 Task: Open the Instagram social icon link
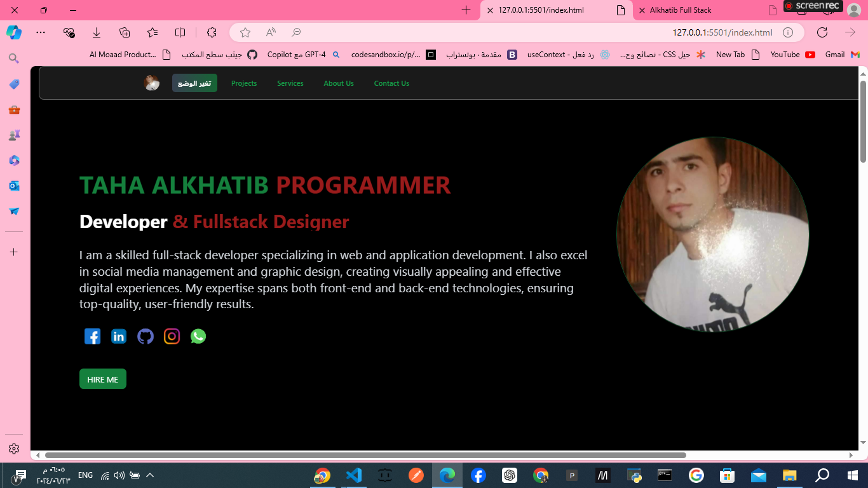pos(172,337)
